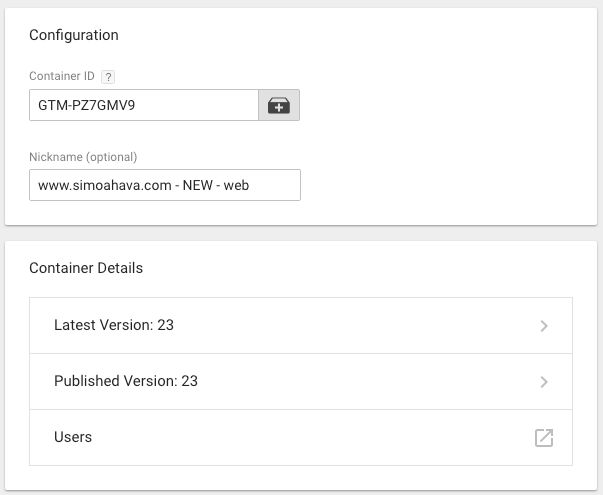603x495 pixels.
Task: Click number 23 in Published Version
Action: (x=190, y=381)
